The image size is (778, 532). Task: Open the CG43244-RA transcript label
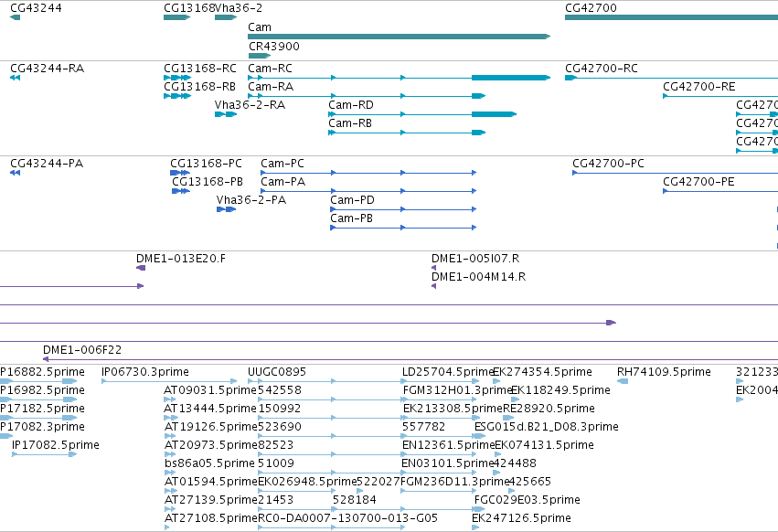(x=48, y=68)
